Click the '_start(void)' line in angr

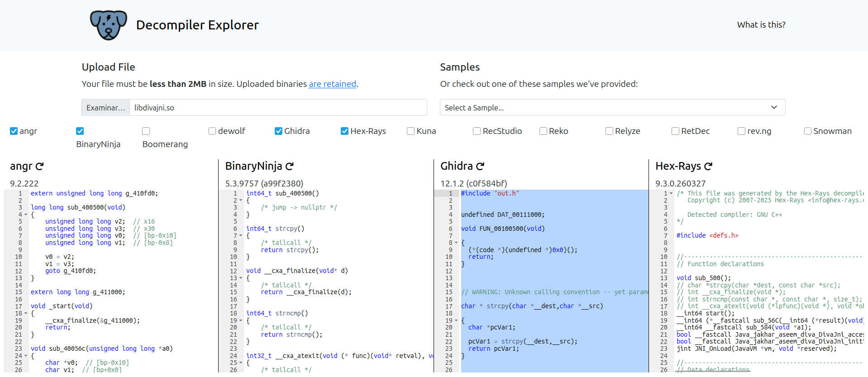tap(62, 306)
